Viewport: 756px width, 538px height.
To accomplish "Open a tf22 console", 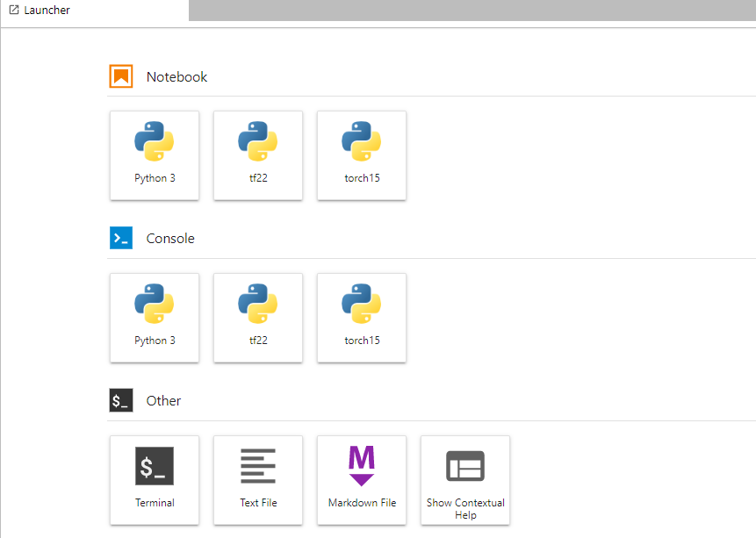I will pos(258,318).
